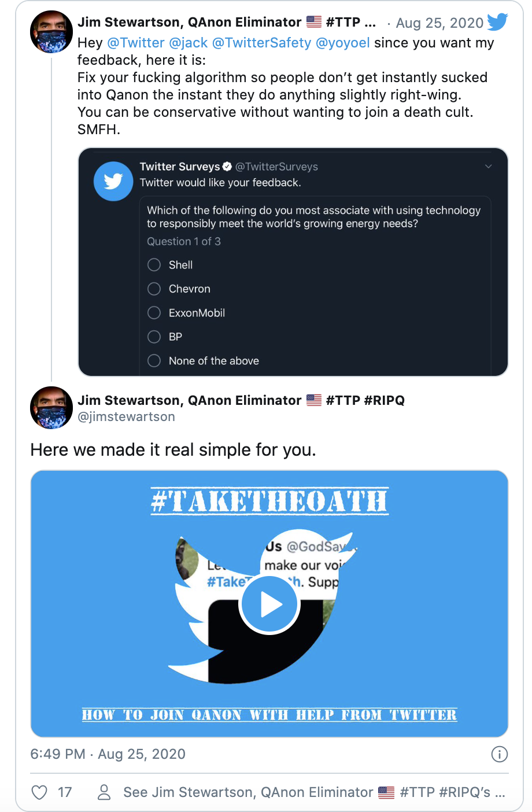Click Twitter Surveys blue bird avatar
This screenshot has height=812, width=532.
coord(113,181)
